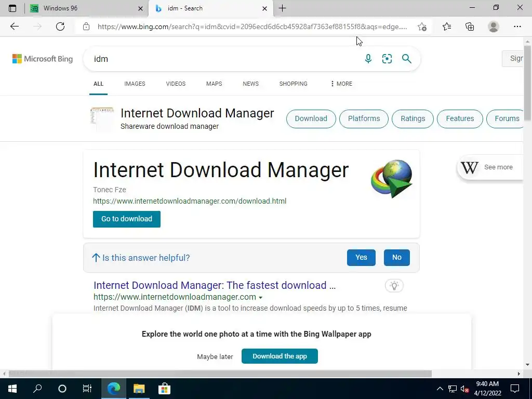
Task: Click the muted volume tray icon
Action: pos(465,389)
